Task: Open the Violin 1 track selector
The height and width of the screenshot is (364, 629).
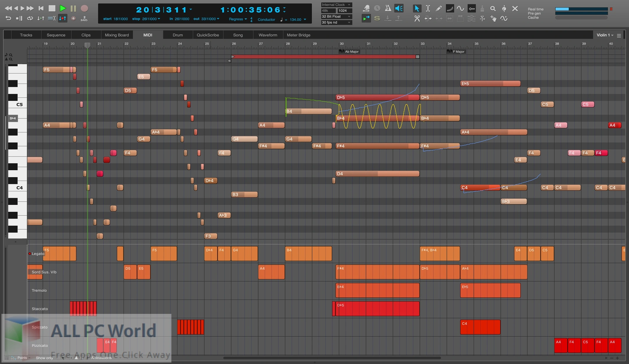Action: (605, 35)
